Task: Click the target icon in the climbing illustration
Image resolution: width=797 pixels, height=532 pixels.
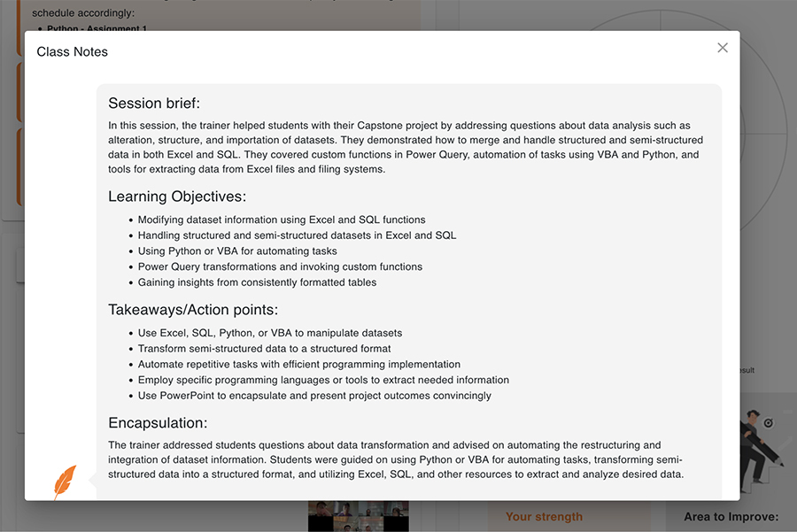Action: coord(770,424)
